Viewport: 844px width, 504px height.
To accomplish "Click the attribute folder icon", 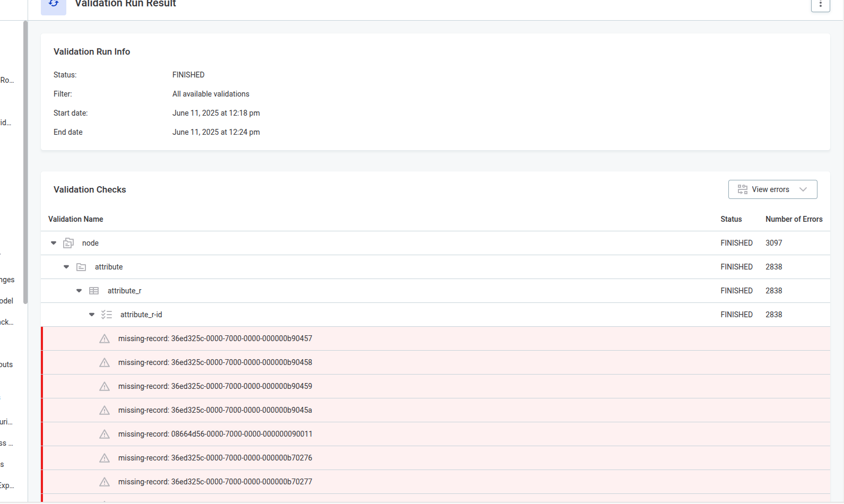I will (81, 267).
